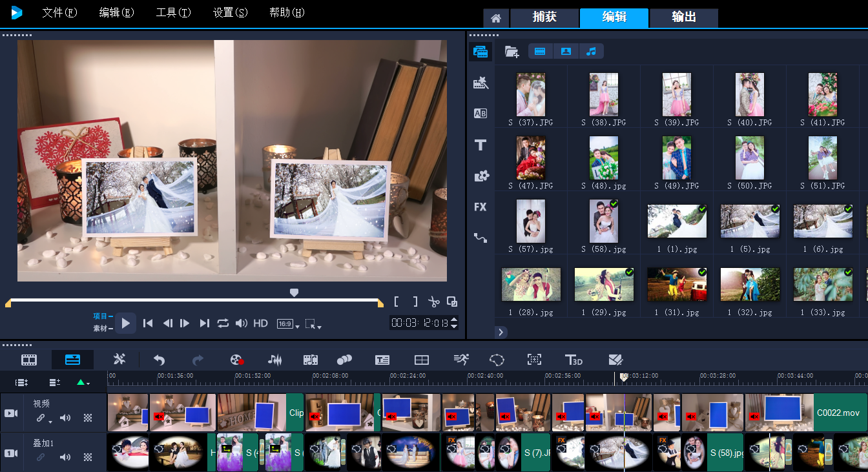Toggle ripple editing on the 视频 track
The width and height of the screenshot is (868, 472).
(x=41, y=418)
